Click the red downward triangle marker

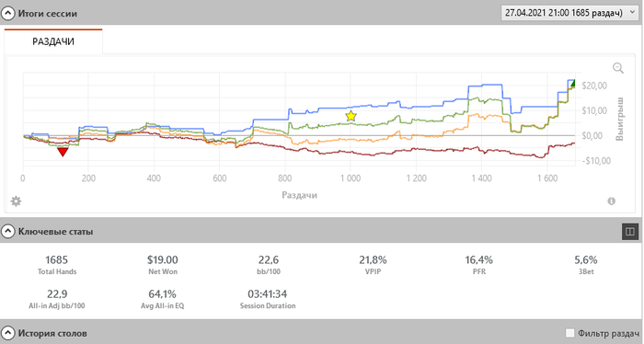(63, 153)
